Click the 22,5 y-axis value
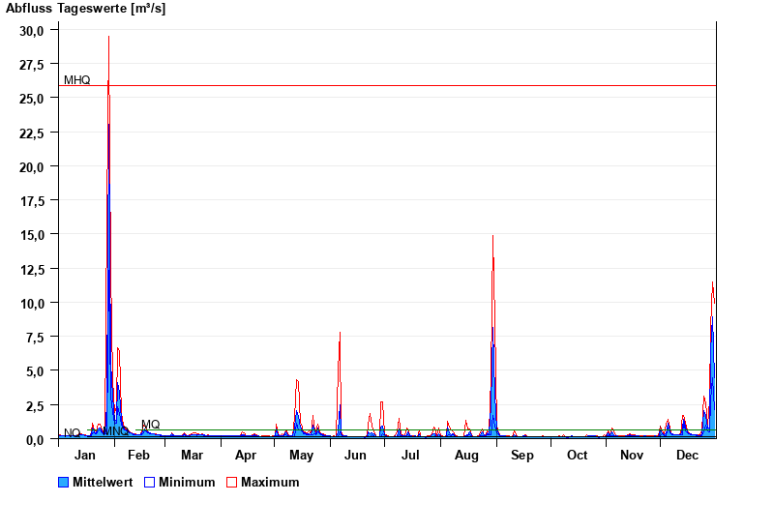774x532 pixels. 32,133
